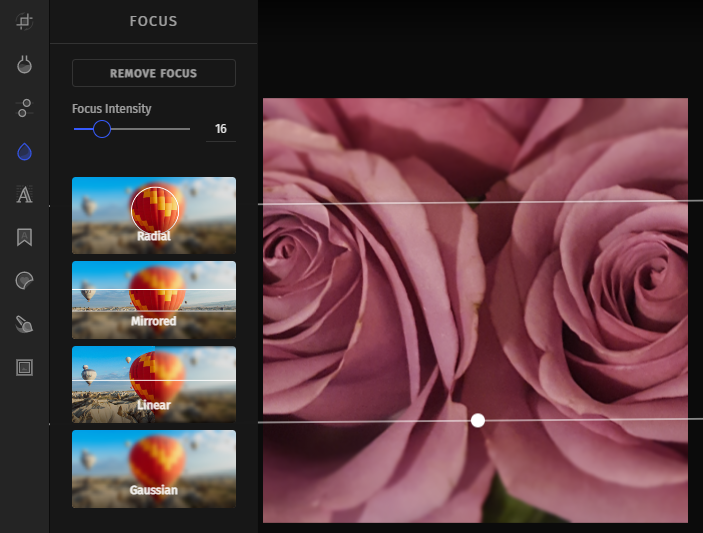This screenshot has height=533, width=703.
Task: Select the Radial focus thumbnail
Action: [154, 216]
